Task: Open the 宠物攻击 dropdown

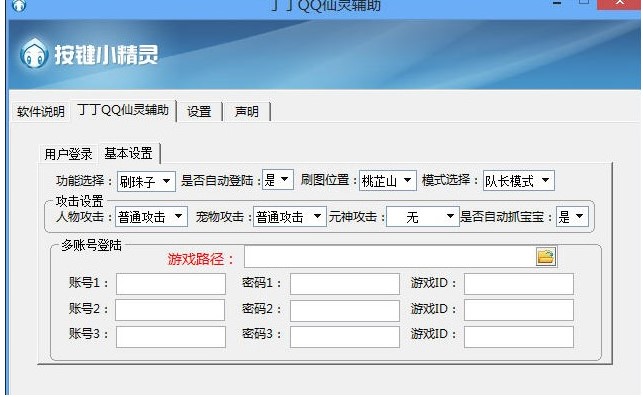Action: [x=290, y=217]
